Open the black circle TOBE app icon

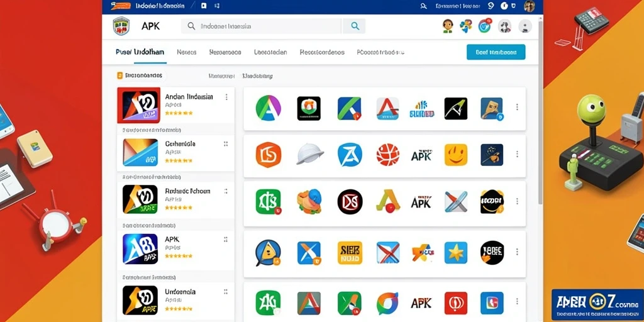point(492,253)
